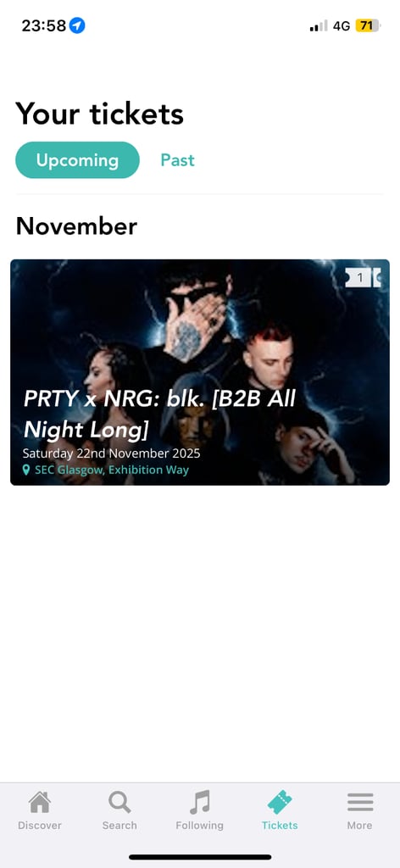Screen dimensions: 400x868
Task: Tap the ticket count badge on the event card
Action: point(363,277)
